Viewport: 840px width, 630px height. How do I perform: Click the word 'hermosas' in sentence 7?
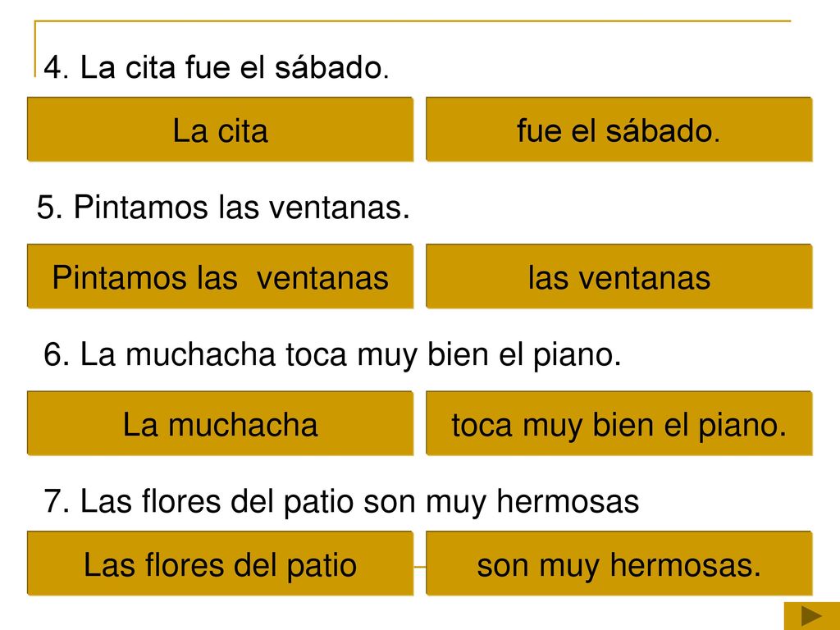[x=568, y=501]
